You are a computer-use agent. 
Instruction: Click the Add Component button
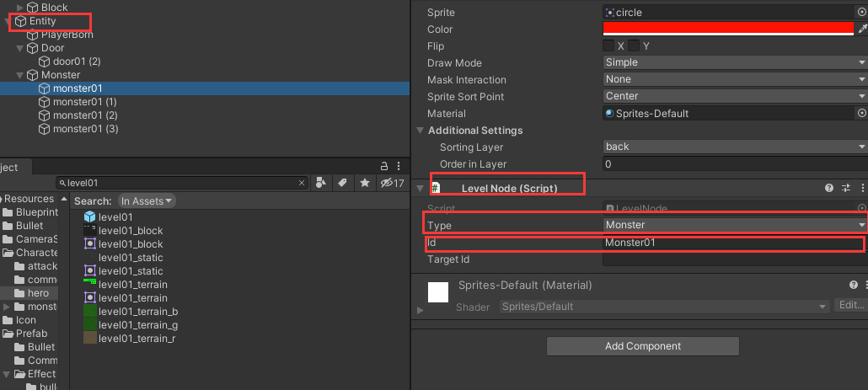(642, 346)
